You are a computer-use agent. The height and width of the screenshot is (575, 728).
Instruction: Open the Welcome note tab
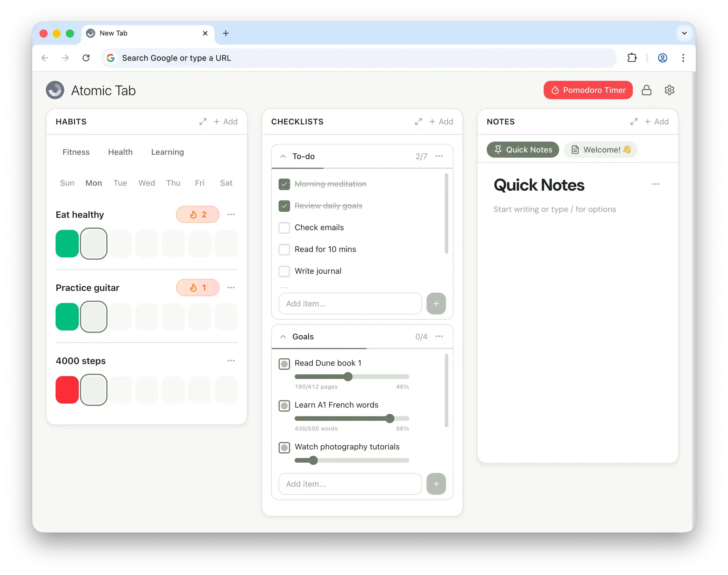point(600,149)
